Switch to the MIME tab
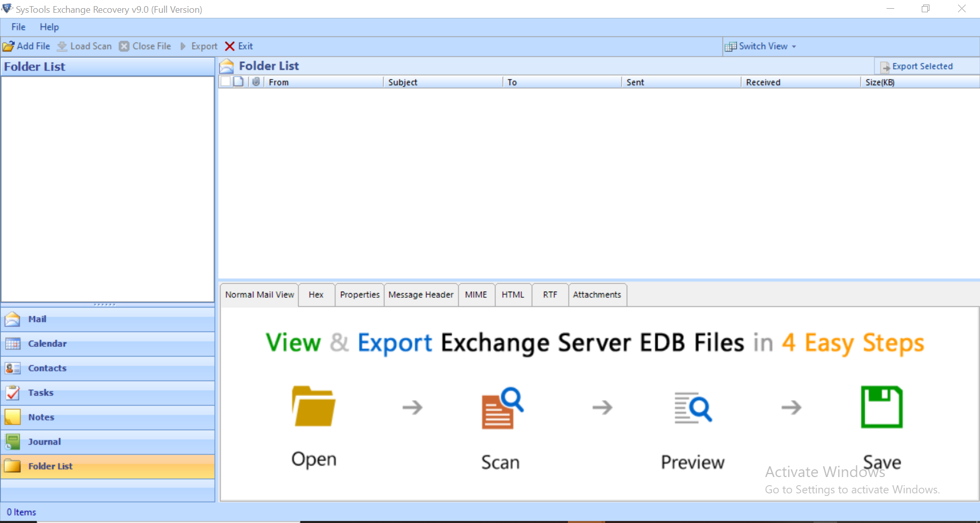The width and height of the screenshot is (980, 523). click(476, 295)
